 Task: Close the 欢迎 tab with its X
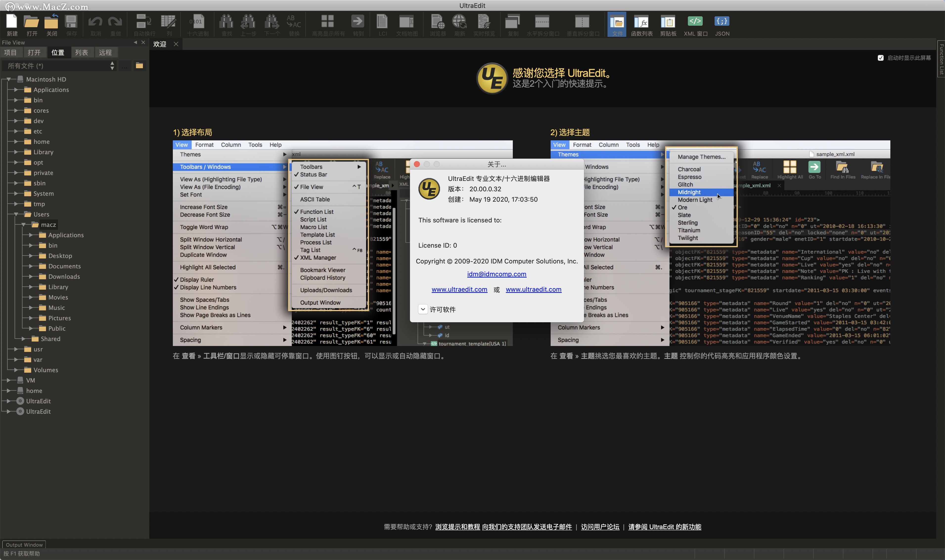pyautogui.click(x=176, y=44)
